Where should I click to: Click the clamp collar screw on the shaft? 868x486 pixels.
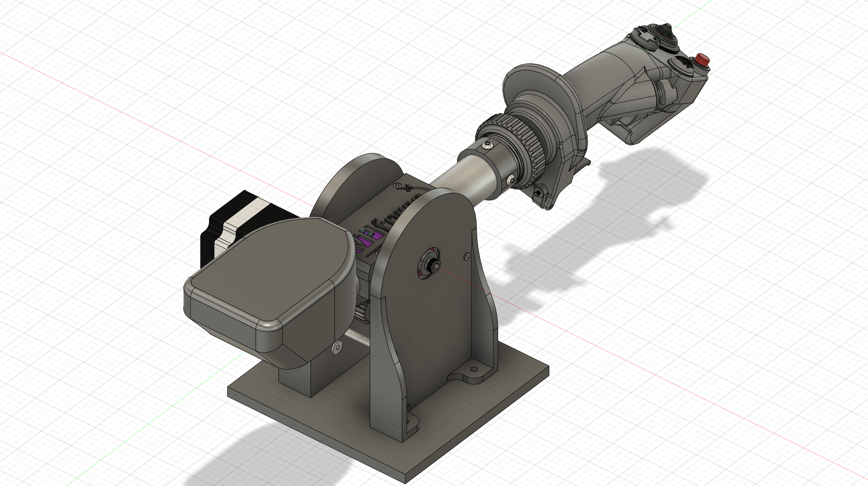click(488, 144)
